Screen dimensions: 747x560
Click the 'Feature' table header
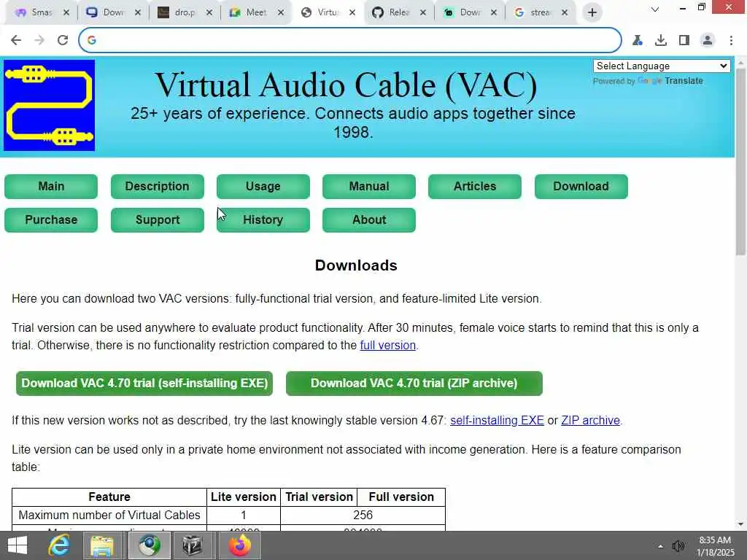click(x=109, y=497)
